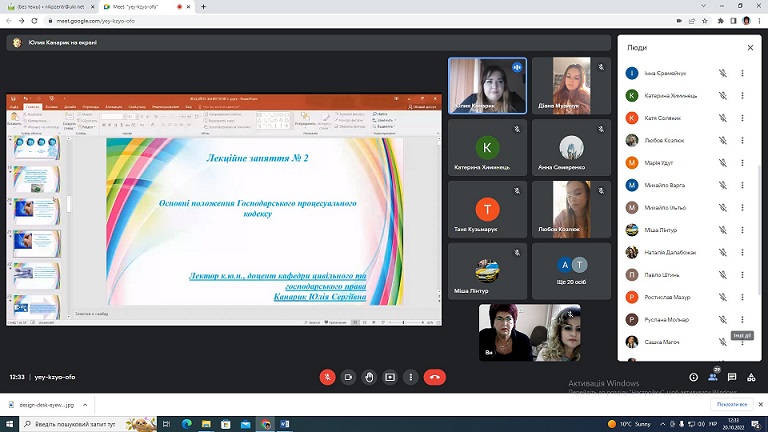Open more actions for Руслана Молнар
Screen dimensions: 768x432
(743, 319)
